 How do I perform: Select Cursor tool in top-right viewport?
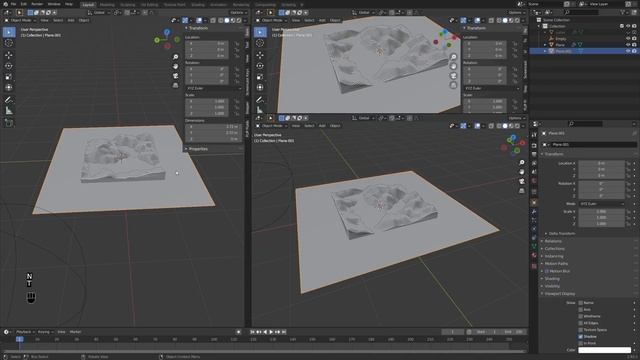(x=260, y=43)
